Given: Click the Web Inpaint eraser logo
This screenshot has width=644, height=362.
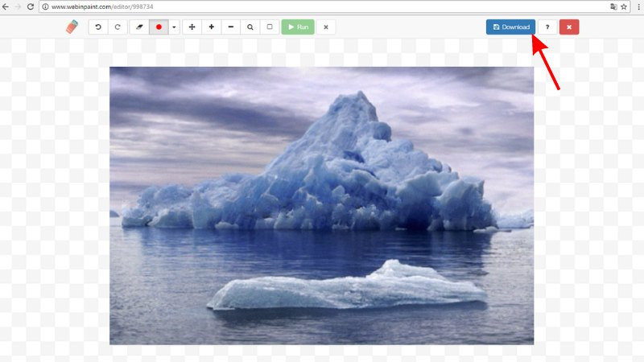Looking at the screenshot, I should 72,27.
